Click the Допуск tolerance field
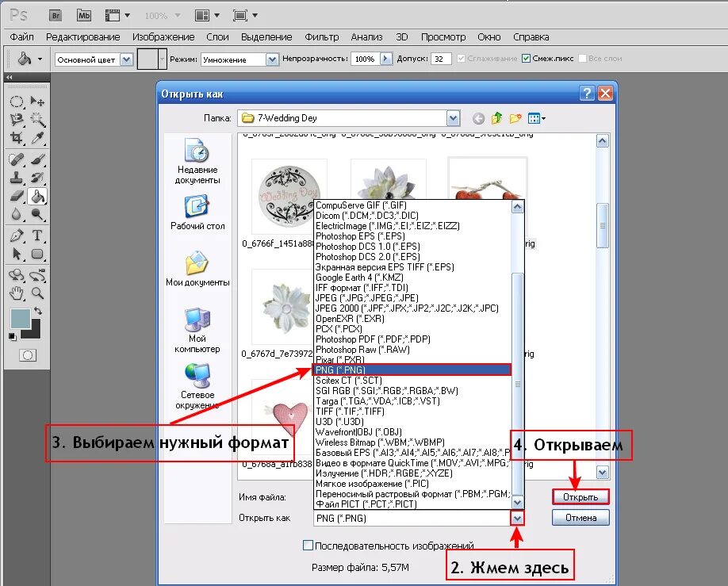Viewport: 728px width, 586px height. click(440, 59)
